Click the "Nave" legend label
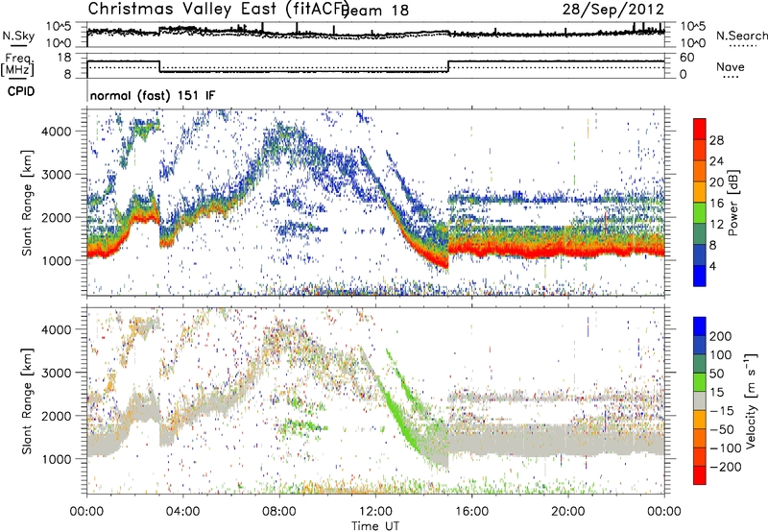The image size is (768, 532). click(x=731, y=66)
